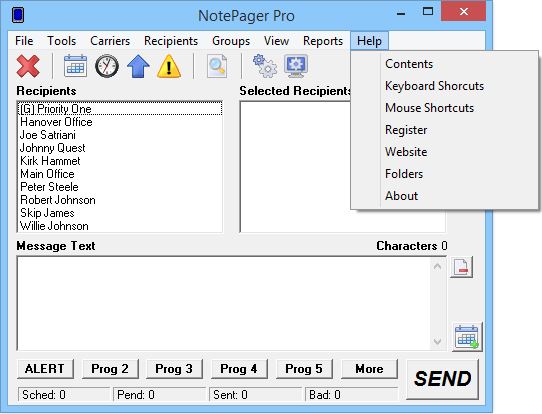Click the More button
The width and height of the screenshot is (542, 414).
point(369,369)
